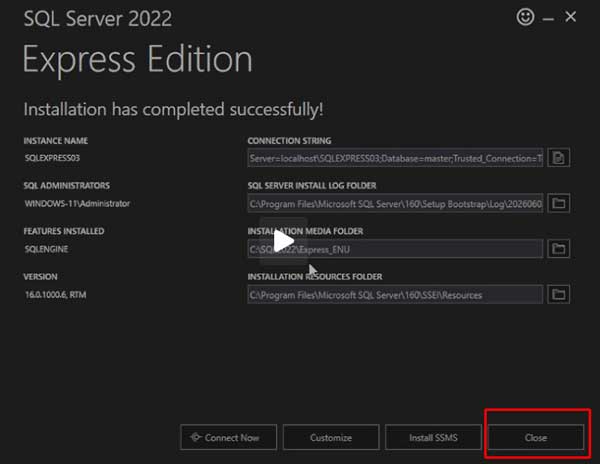Click the Installation has completed successfully message
This screenshot has height=464, width=600.
[x=173, y=110]
